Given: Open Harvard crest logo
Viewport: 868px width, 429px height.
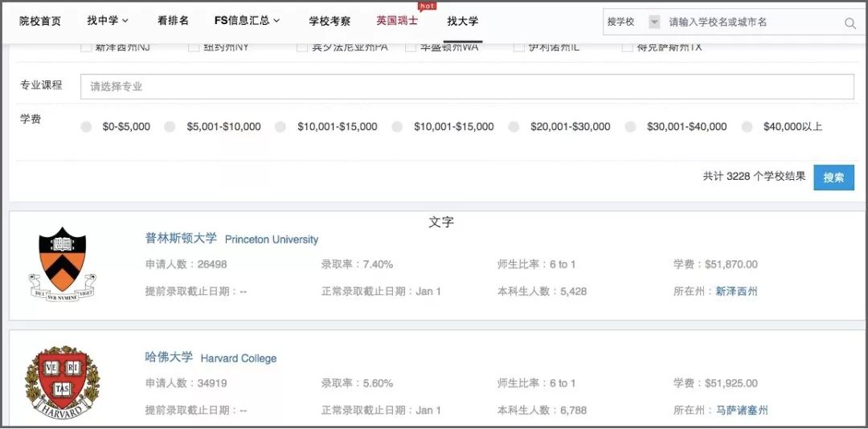Looking at the screenshot, I should click(63, 383).
